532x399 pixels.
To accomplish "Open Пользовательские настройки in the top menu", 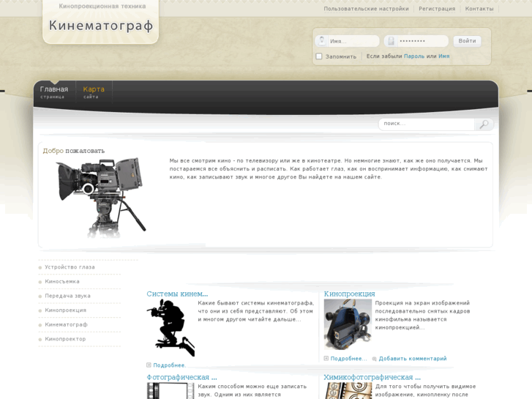I will point(366,9).
